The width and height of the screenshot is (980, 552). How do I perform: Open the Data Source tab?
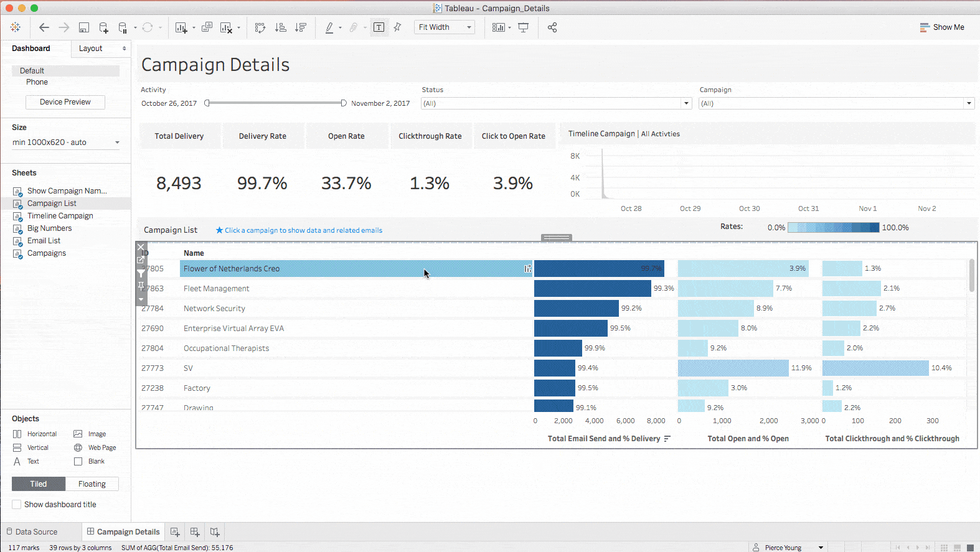coord(36,532)
